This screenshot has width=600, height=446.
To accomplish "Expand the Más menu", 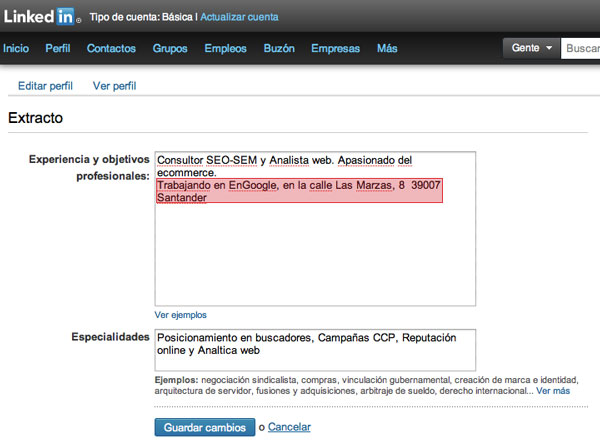I will pos(387,48).
